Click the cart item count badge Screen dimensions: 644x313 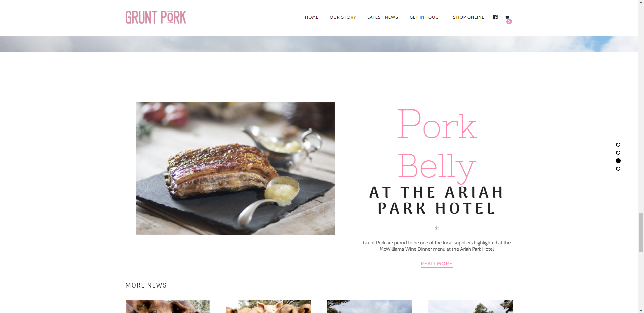(509, 22)
